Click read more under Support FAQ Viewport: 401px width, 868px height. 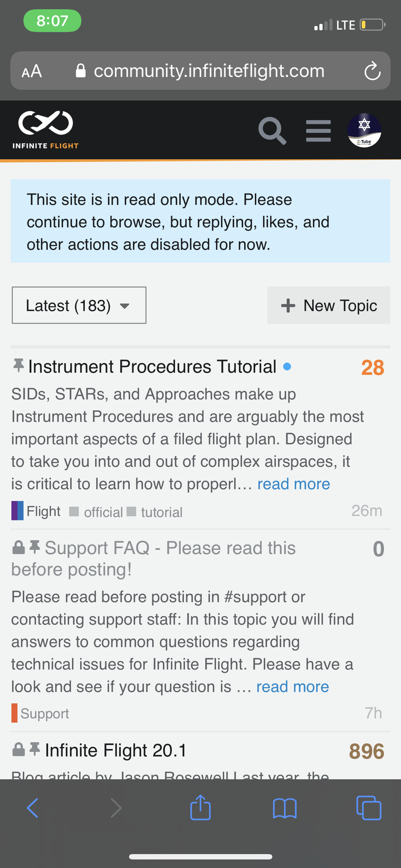tap(293, 687)
